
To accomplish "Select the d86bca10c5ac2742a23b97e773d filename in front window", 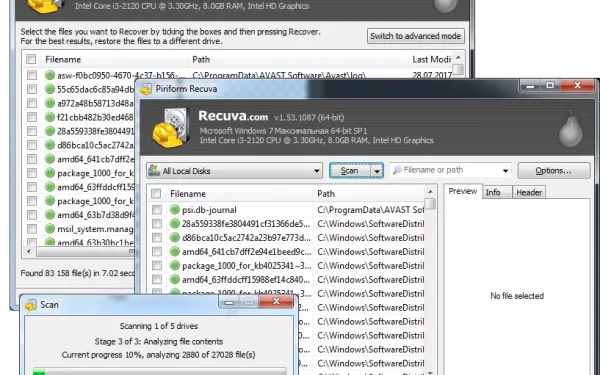I will pyautogui.click(x=246, y=238).
